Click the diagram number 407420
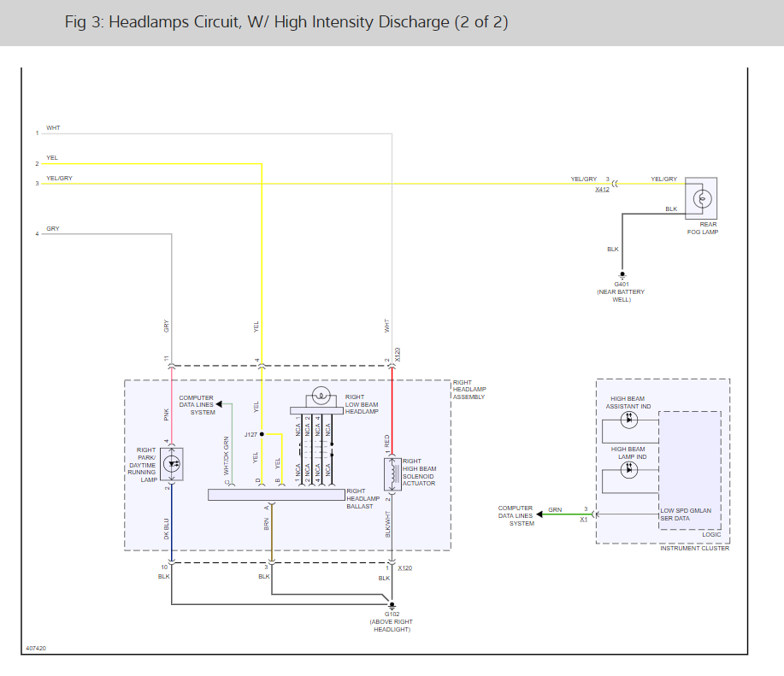 [x=36, y=649]
